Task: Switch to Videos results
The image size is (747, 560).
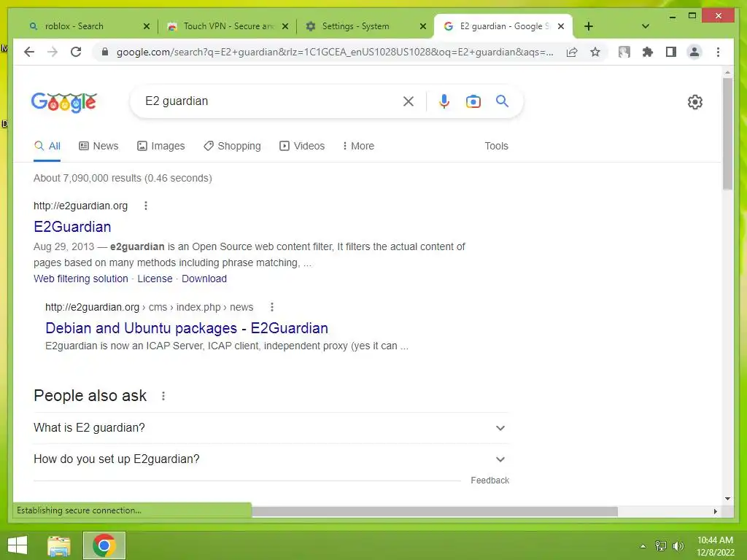Action: pos(302,146)
